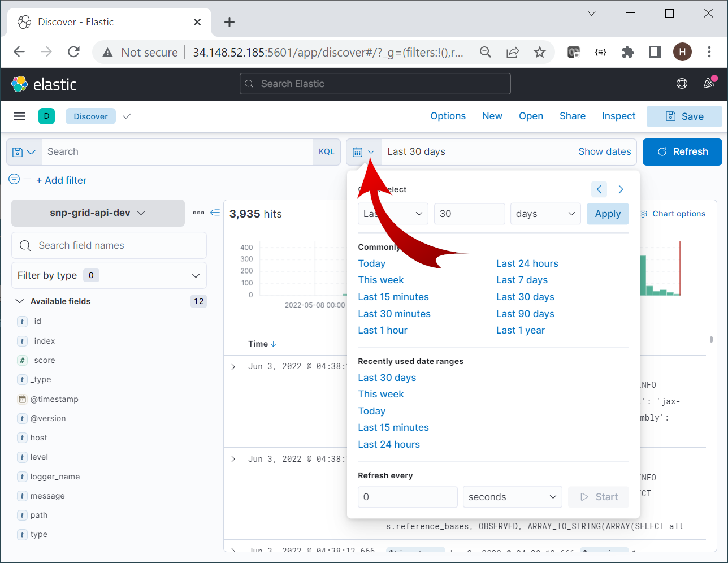Open the Options menu in the toolbar
Viewport: 728px width, 563px height.
(x=448, y=116)
